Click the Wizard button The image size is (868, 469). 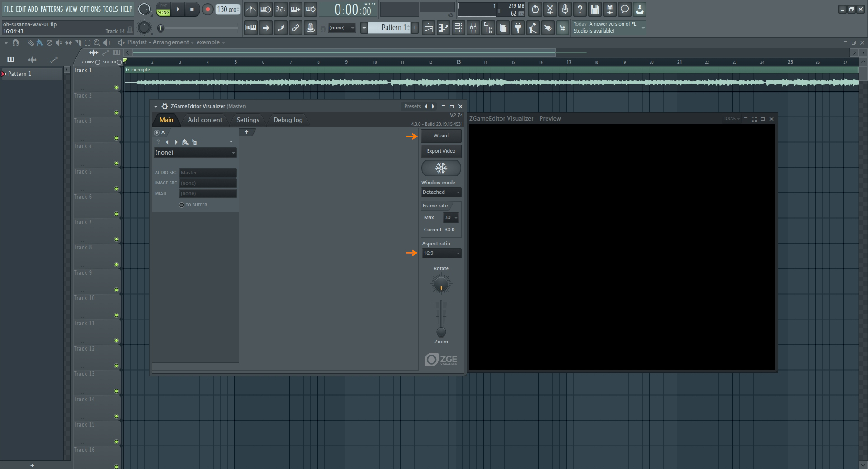pyautogui.click(x=441, y=136)
